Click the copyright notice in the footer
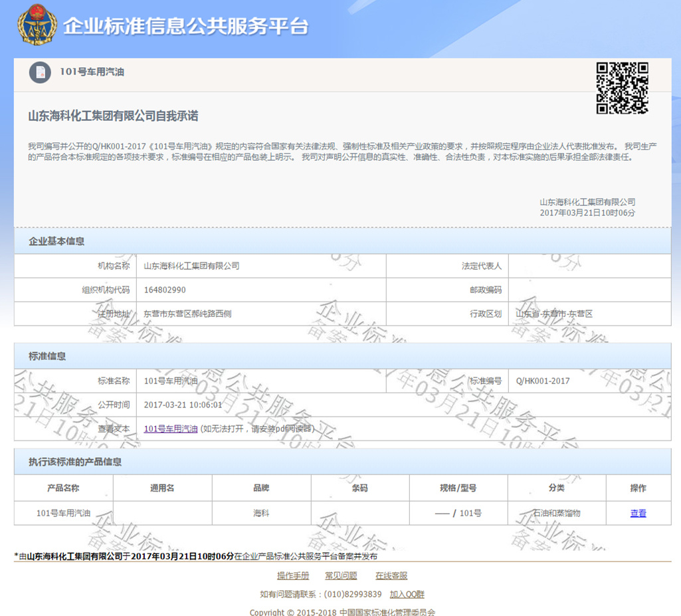The width and height of the screenshot is (681, 616). tap(342, 612)
